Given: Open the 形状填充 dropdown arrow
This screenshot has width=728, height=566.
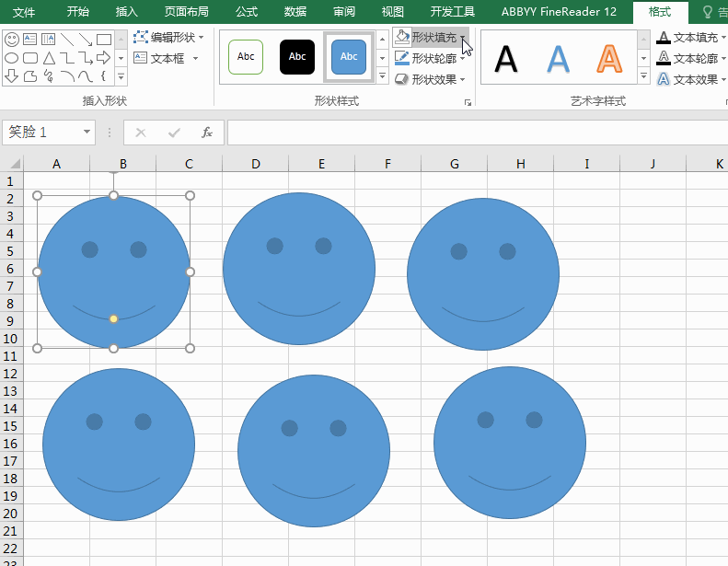Looking at the screenshot, I should (463, 37).
